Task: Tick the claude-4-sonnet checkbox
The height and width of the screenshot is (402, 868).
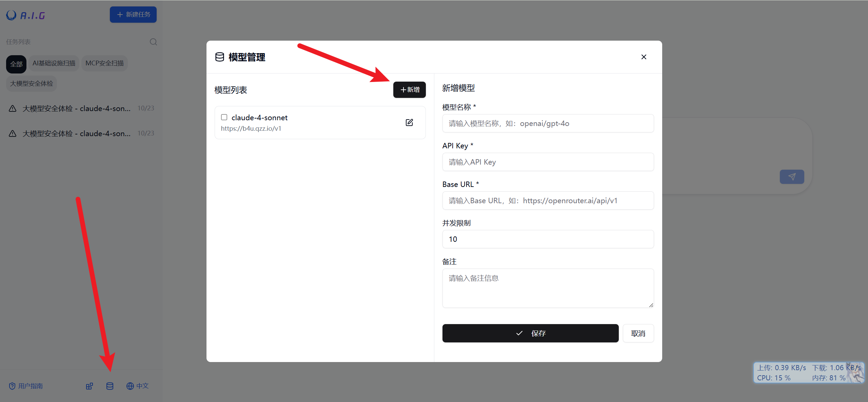Action: click(x=224, y=117)
